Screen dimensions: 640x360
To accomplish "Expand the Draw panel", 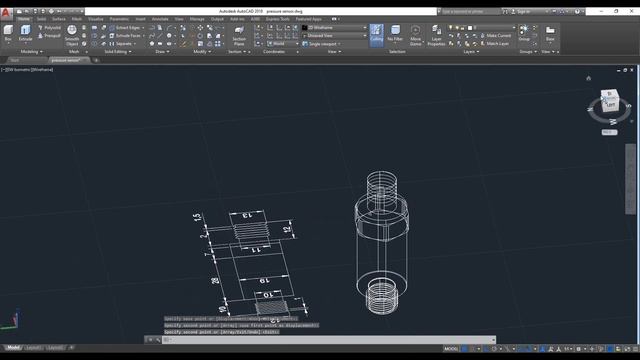I will tap(162, 52).
